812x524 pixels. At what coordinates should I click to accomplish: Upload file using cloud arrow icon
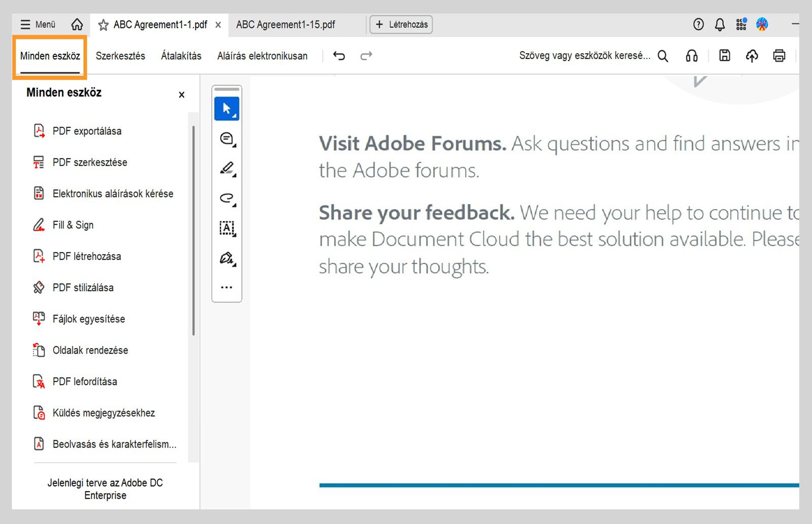coord(752,55)
